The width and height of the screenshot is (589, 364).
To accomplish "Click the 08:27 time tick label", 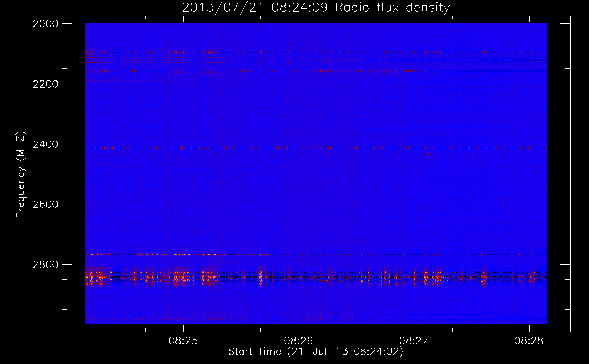I will [414, 341].
